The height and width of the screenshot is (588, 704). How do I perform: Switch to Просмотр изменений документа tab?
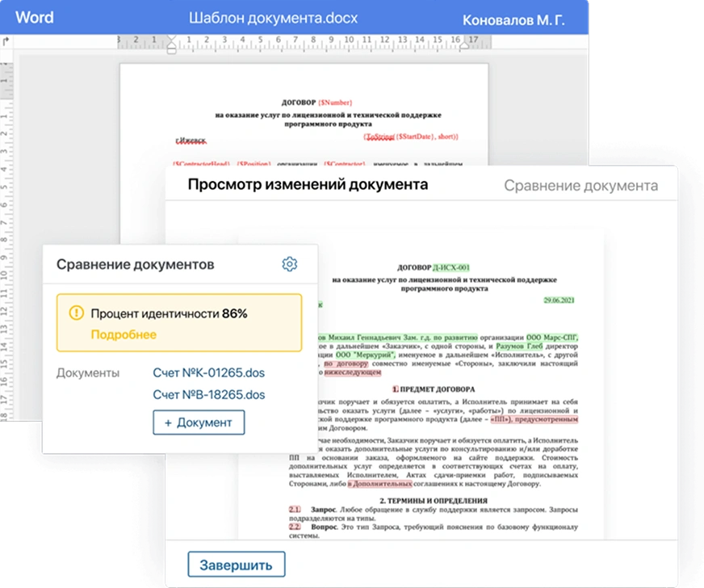click(308, 185)
